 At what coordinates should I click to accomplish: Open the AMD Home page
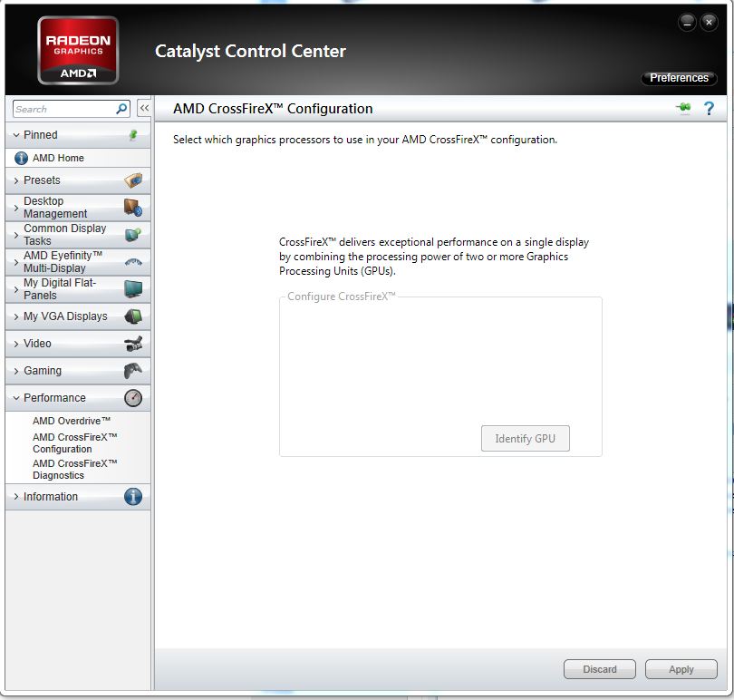tap(58, 158)
